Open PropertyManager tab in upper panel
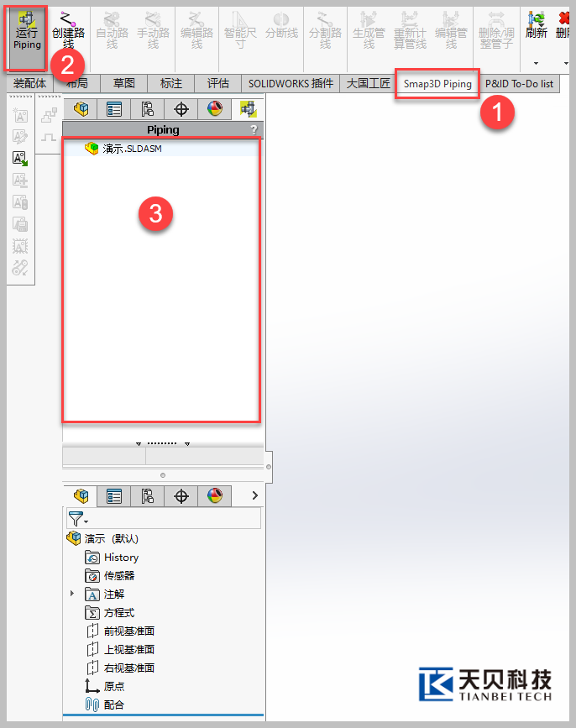This screenshot has width=576, height=728. pos(113,109)
